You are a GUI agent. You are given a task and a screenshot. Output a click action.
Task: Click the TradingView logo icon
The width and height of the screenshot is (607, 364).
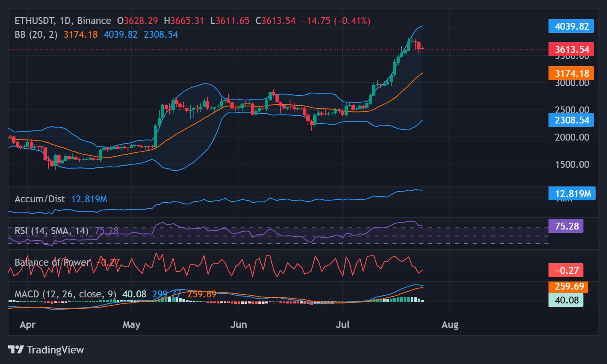click(16, 349)
